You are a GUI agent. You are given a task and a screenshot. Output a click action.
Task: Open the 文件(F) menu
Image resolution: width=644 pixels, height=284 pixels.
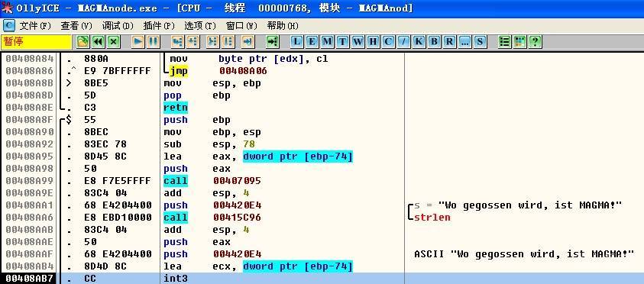coord(35,26)
